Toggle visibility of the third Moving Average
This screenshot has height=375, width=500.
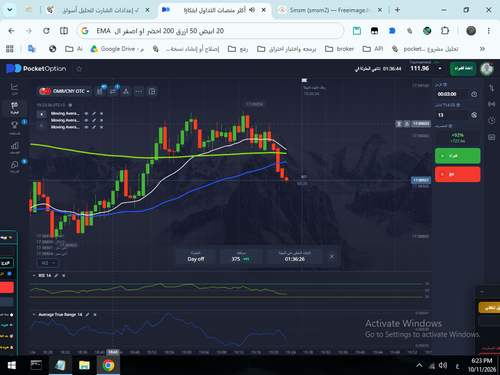point(86,127)
